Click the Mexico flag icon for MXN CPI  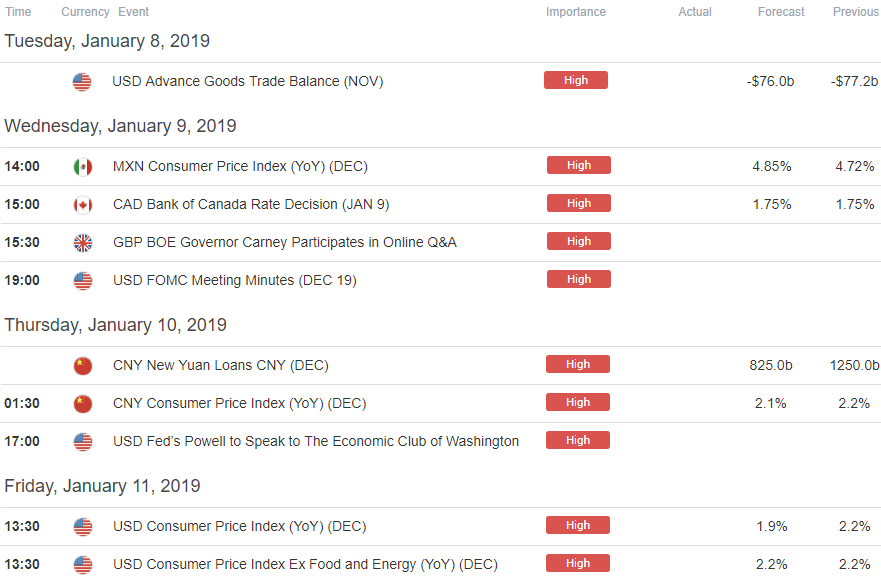click(83, 167)
